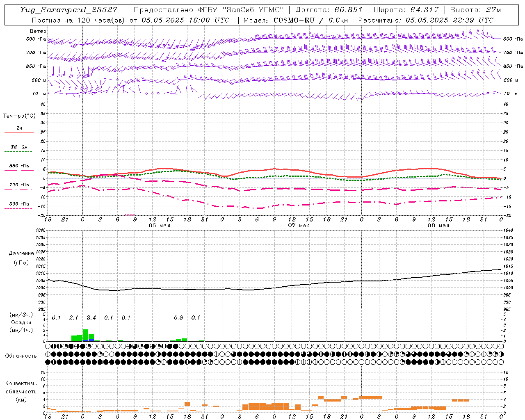Click the station title Yug_Saranpaul_23527

click(x=68, y=10)
